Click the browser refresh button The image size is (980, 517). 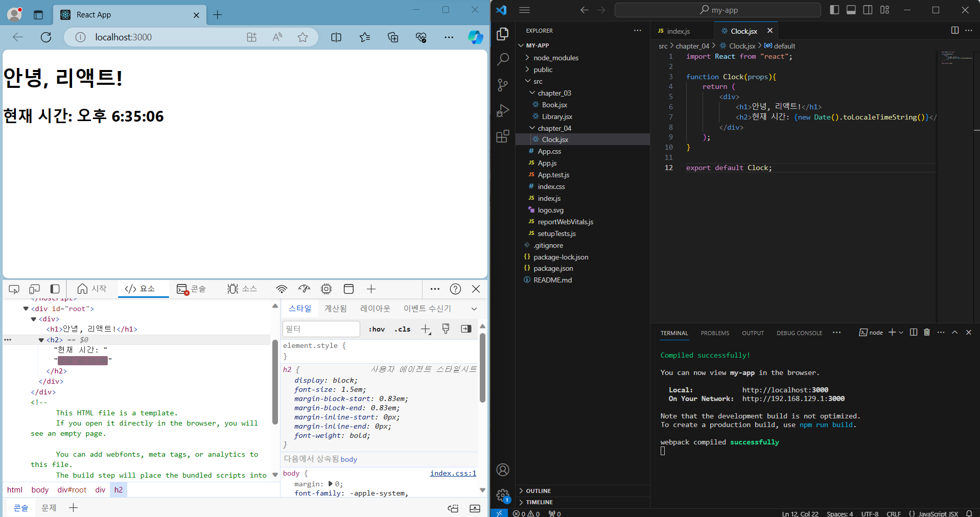(46, 37)
